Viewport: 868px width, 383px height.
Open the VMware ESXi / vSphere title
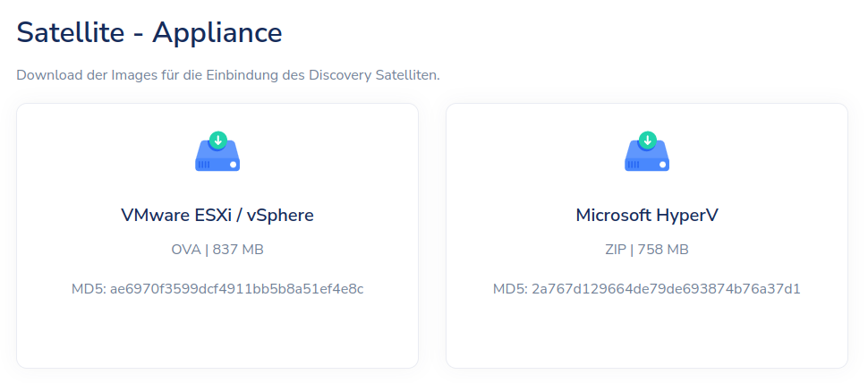(217, 215)
